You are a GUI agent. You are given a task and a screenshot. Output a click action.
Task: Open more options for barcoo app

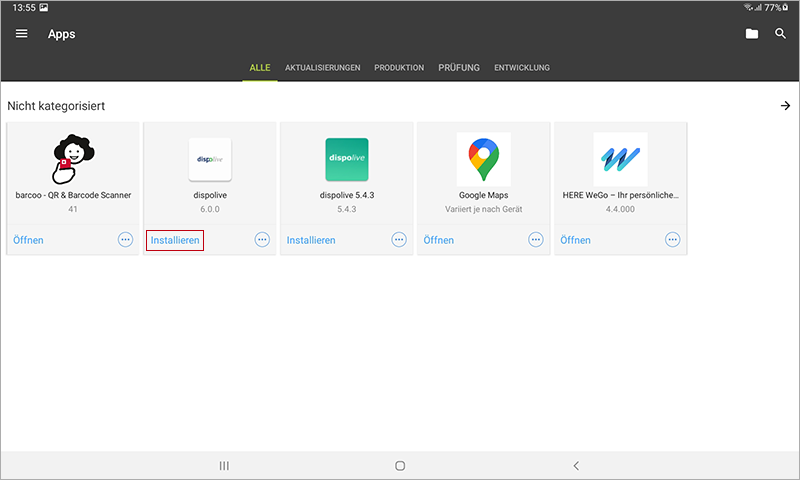coord(125,240)
